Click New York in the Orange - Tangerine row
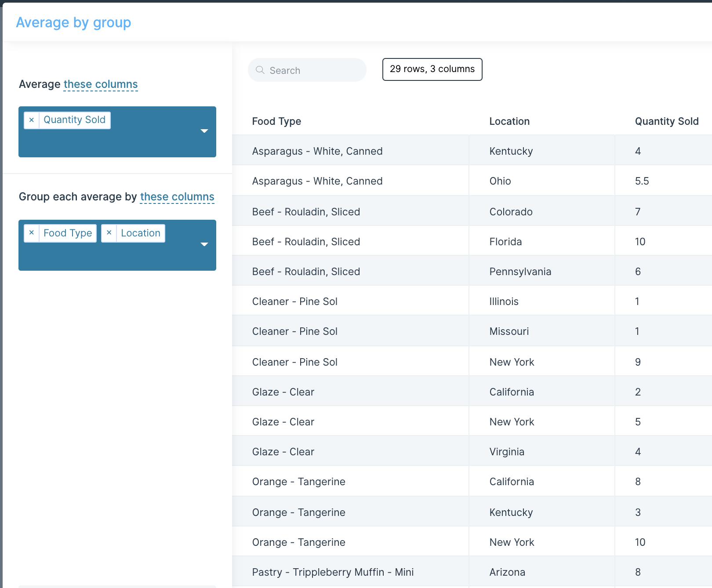This screenshot has width=712, height=588. point(512,542)
